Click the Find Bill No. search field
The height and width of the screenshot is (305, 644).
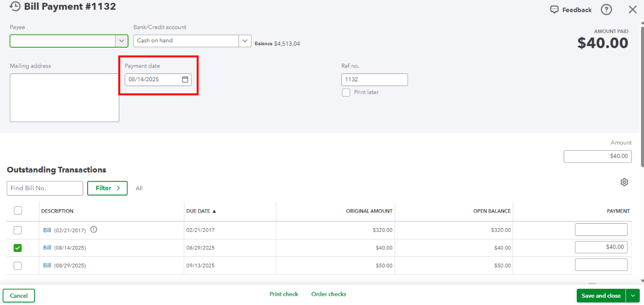coord(45,188)
